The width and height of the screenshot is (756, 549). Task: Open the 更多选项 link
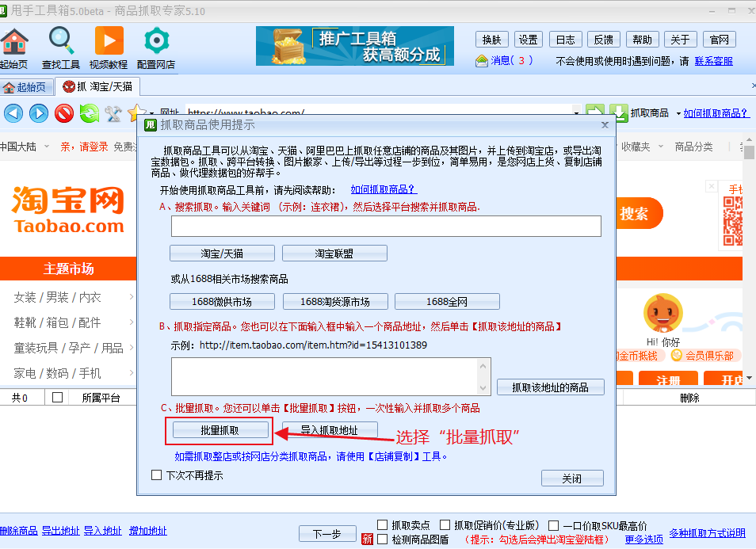(x=644, y=539)
